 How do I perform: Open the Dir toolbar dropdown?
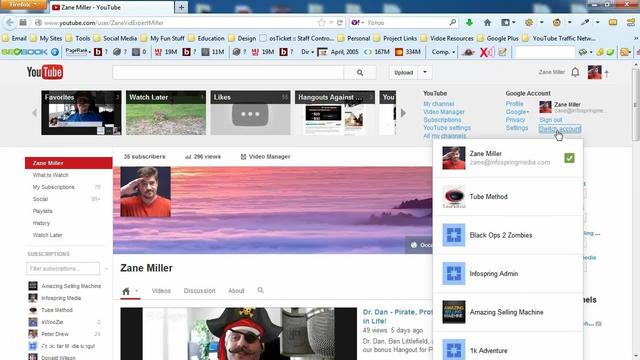(x=307, y=52)
